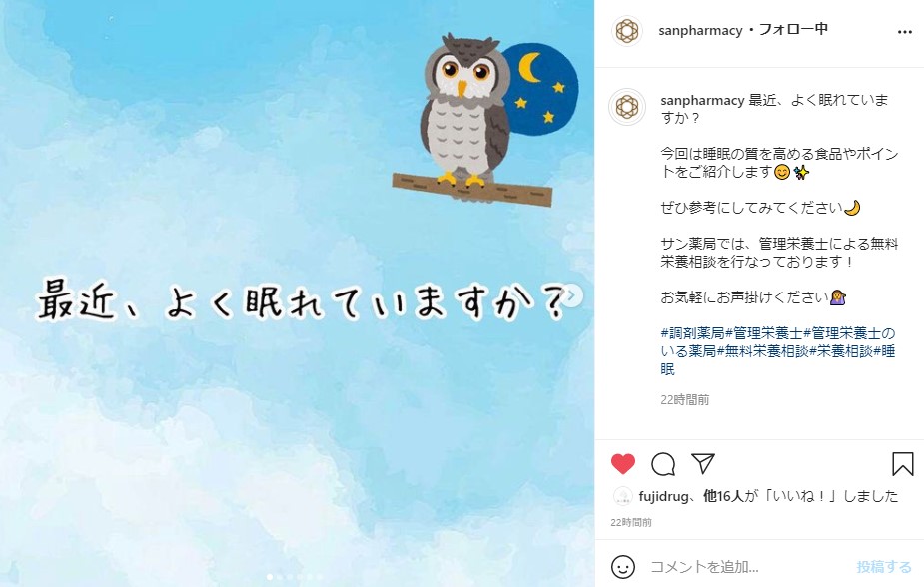Click the owl illustration in the post image
Viewport: 924px width, 587px height.
pyautogui.click(x=466, y=112)
